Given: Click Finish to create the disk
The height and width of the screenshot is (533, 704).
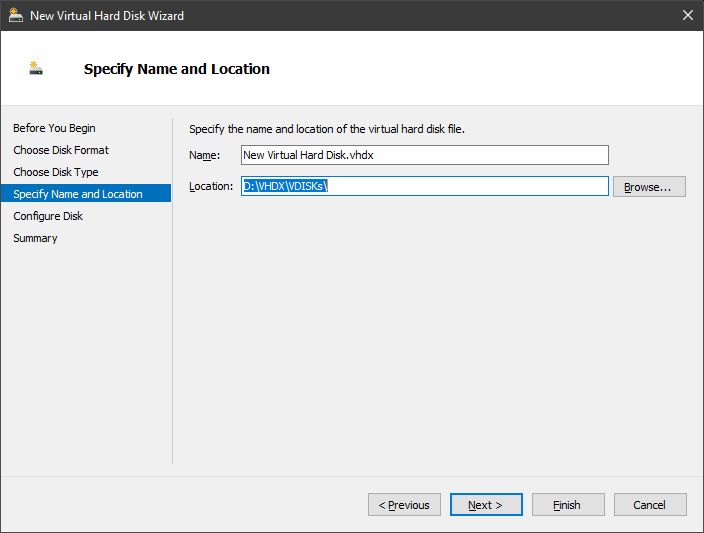Looking at the screenshot, I should pyautogui.click(x=568, y=505).
